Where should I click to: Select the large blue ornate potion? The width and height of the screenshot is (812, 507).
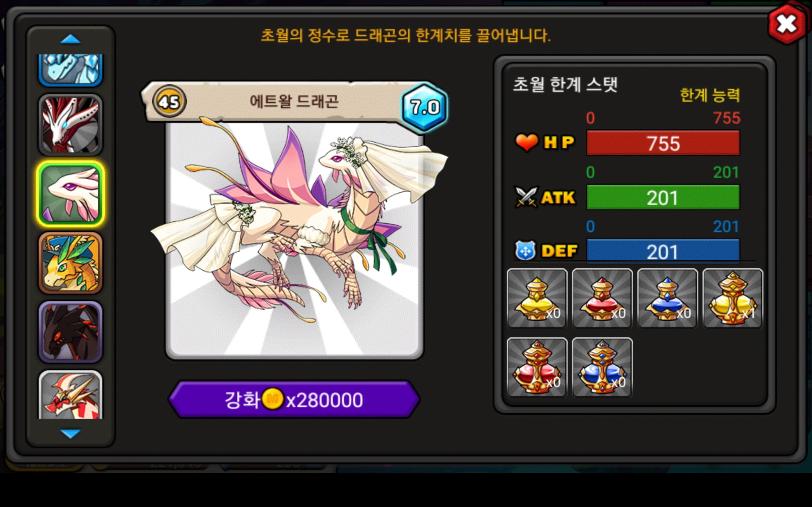(602, 367)
